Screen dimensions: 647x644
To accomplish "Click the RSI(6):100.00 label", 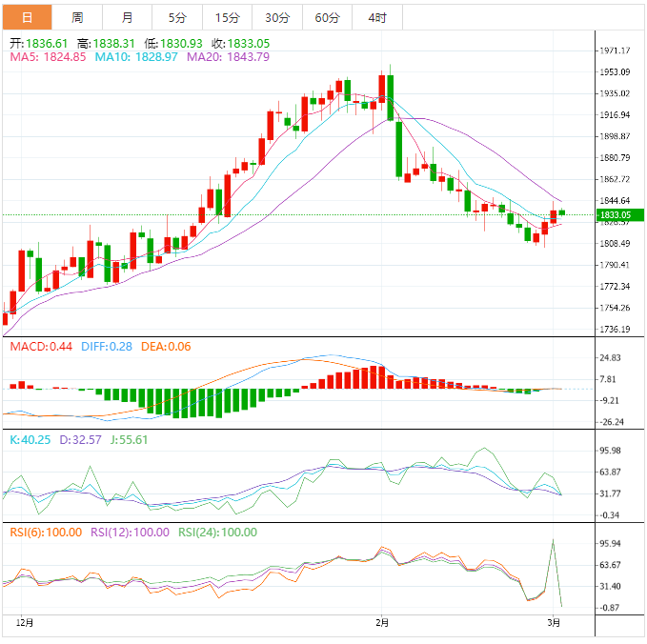I will coord(46,532).
